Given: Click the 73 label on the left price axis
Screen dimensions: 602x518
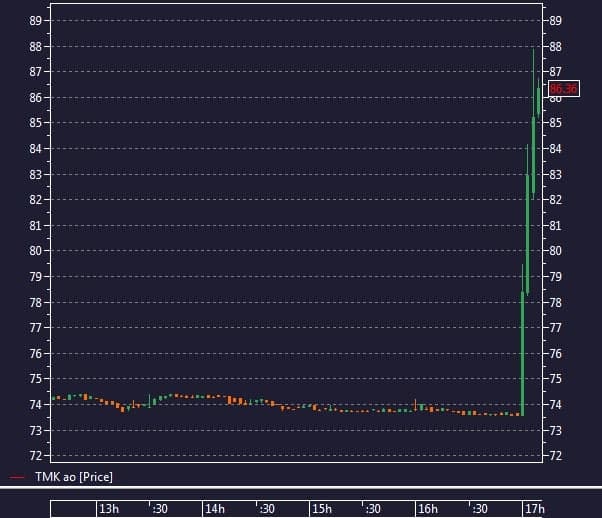Looking at the screenshot, I should click(35, 430).
